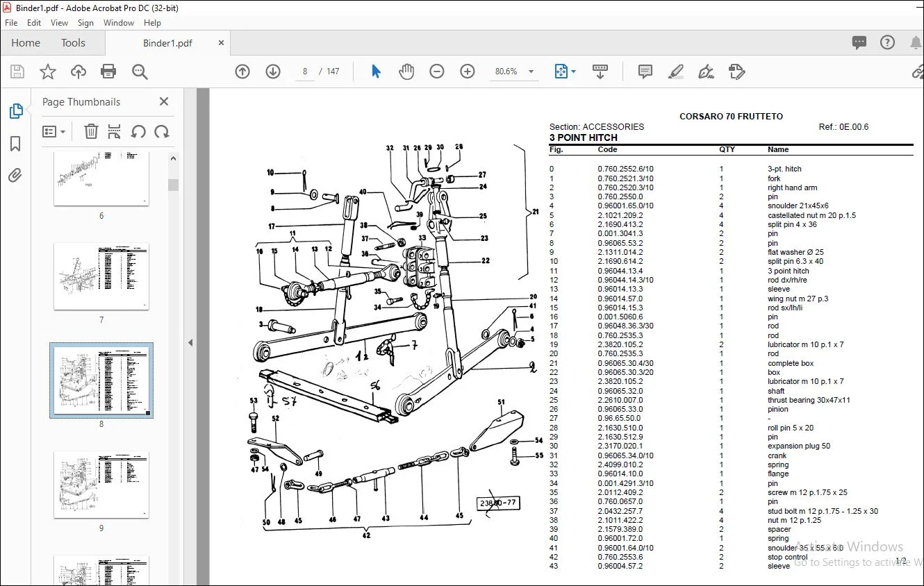View the bell notifications icon
The image size is (924, 586).
916,43
